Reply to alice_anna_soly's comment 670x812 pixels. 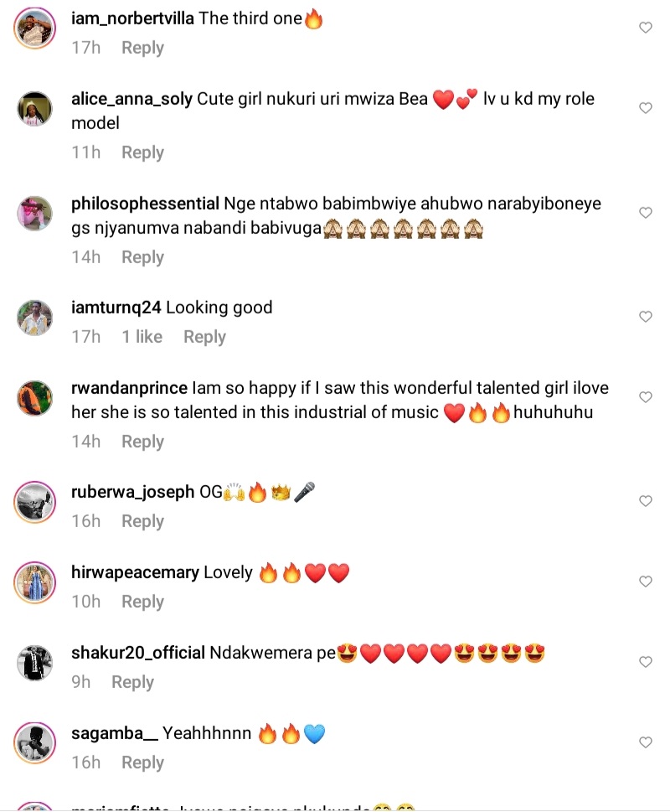[142, 153]
